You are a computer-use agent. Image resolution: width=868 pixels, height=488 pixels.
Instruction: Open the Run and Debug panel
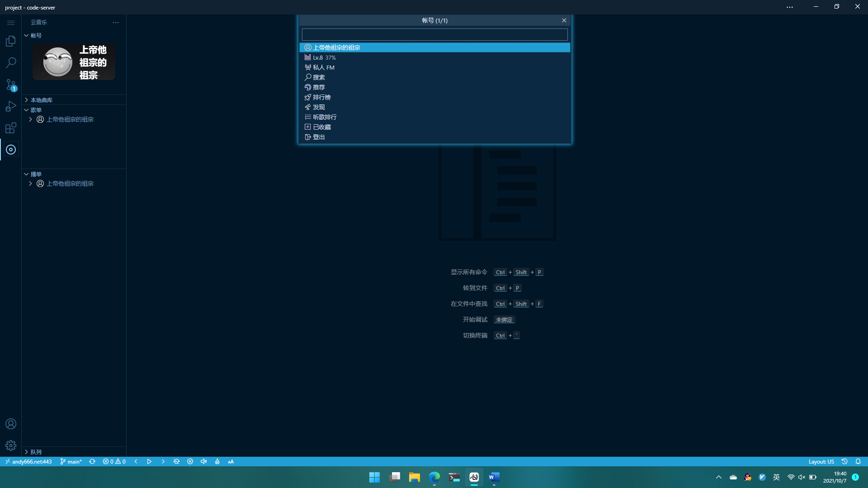coord(11,106)
